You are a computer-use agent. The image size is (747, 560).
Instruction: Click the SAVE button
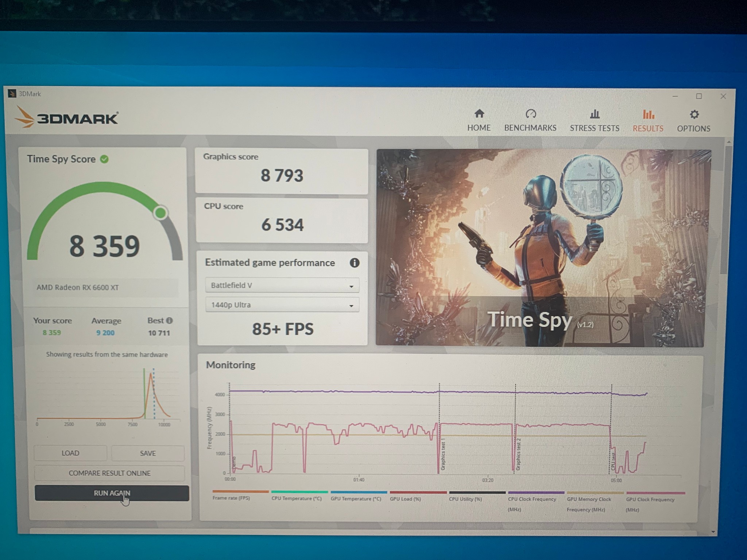click(x=148, y=453)
